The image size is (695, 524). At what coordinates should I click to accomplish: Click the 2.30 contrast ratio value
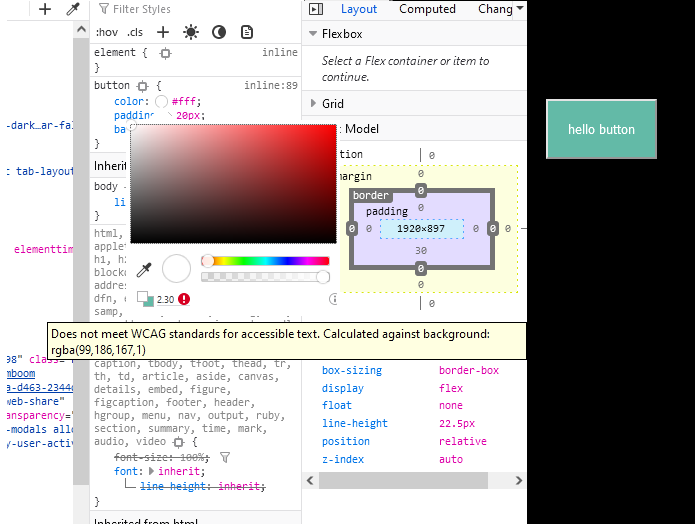(165, 299)
